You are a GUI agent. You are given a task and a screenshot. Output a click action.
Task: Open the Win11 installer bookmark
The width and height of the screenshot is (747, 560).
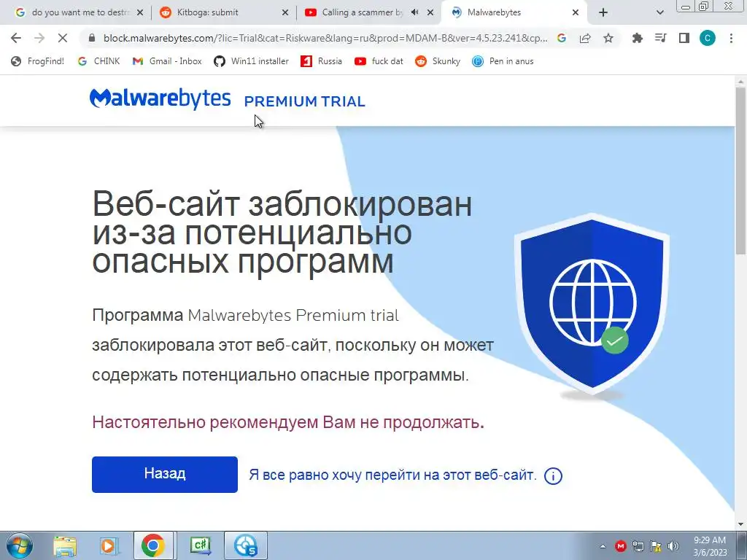(x=252, y=61)
